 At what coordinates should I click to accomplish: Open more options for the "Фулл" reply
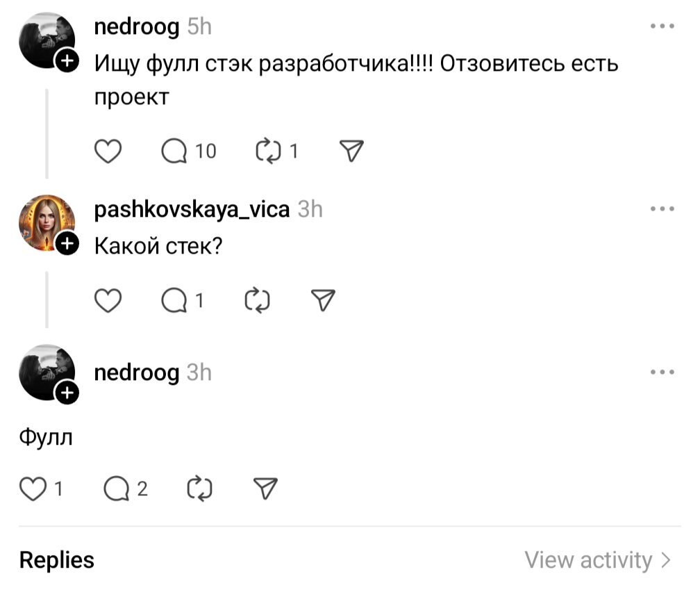662,372
